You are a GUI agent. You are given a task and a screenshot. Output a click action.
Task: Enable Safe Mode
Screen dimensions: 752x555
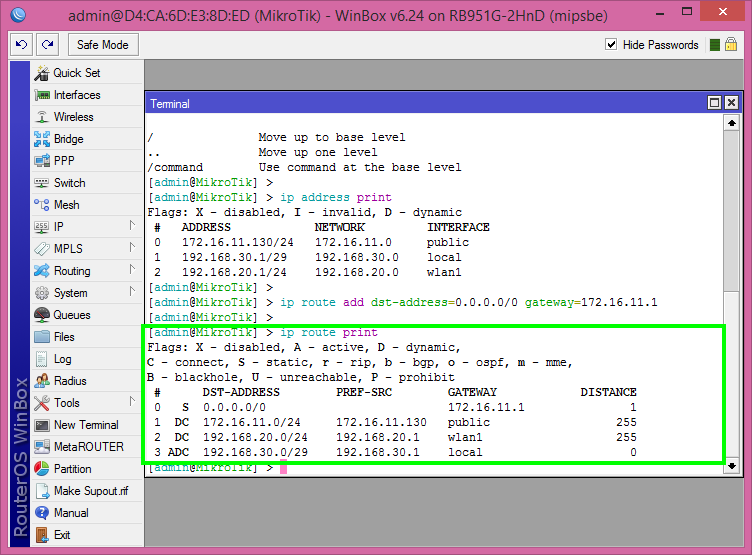click(103, 45)
